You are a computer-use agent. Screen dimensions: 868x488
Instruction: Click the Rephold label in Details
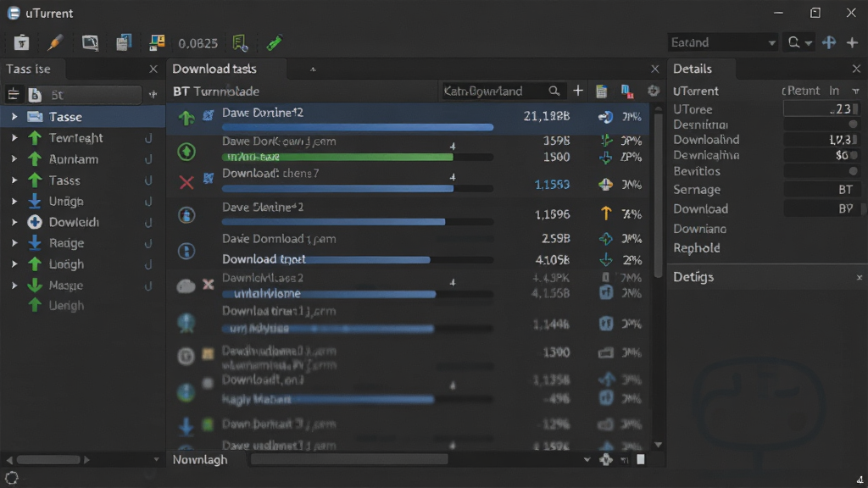pos(697,248)
